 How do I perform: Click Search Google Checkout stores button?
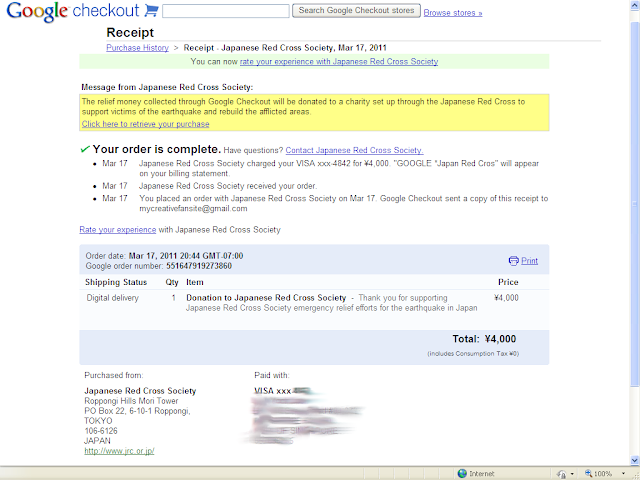click(x=356, y=11)
